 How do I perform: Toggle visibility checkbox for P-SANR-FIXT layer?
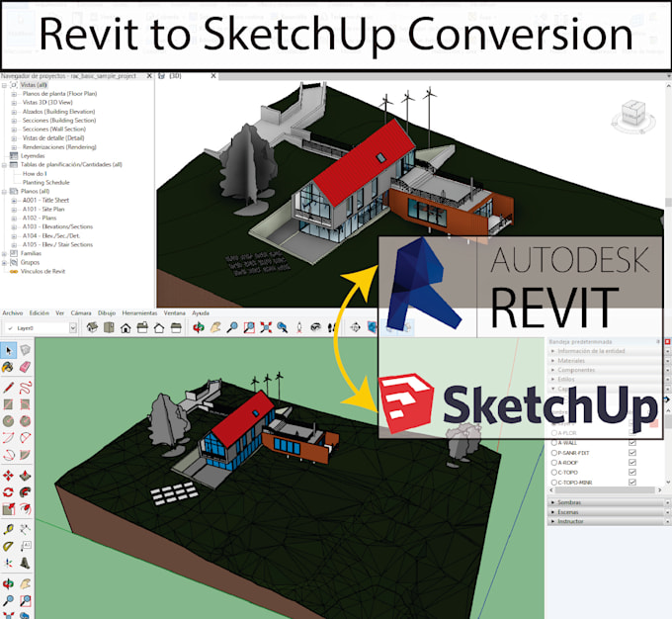pos(632,452)
